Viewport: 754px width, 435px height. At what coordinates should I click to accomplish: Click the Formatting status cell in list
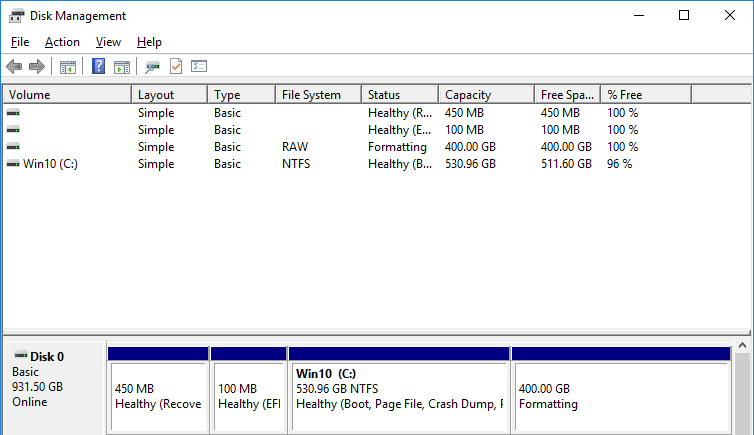[397, 147]
